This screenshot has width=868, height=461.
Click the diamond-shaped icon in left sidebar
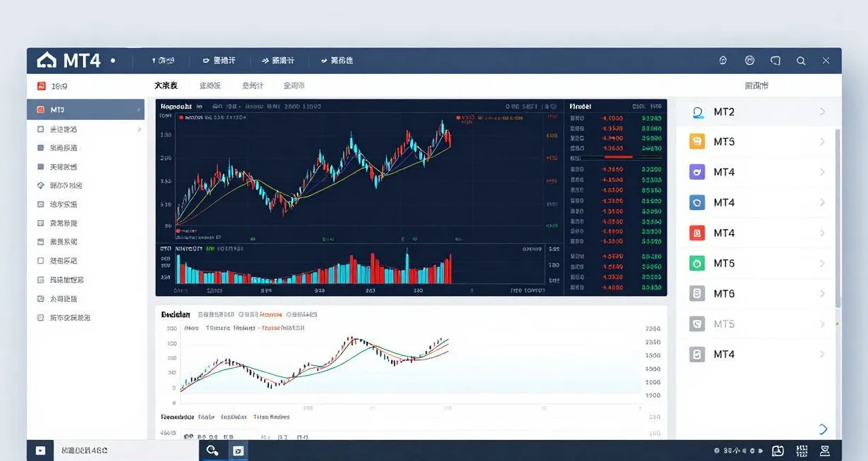[41, 185]
